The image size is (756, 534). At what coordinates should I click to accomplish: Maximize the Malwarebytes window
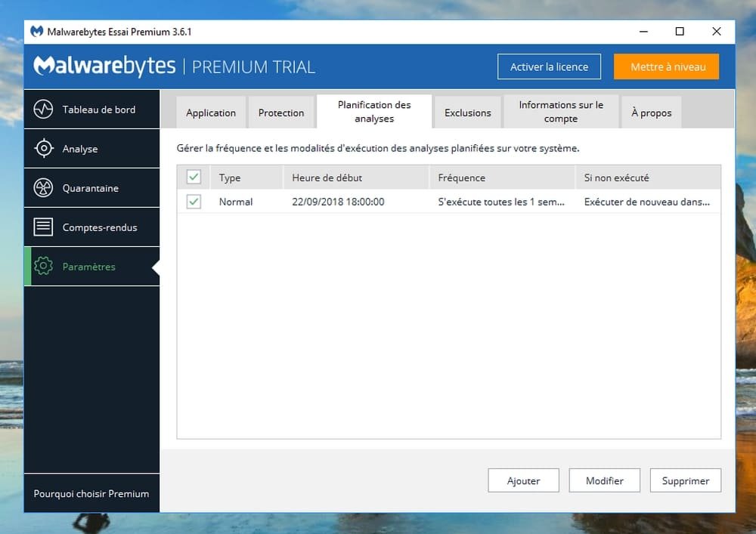(x=680, y=32)
